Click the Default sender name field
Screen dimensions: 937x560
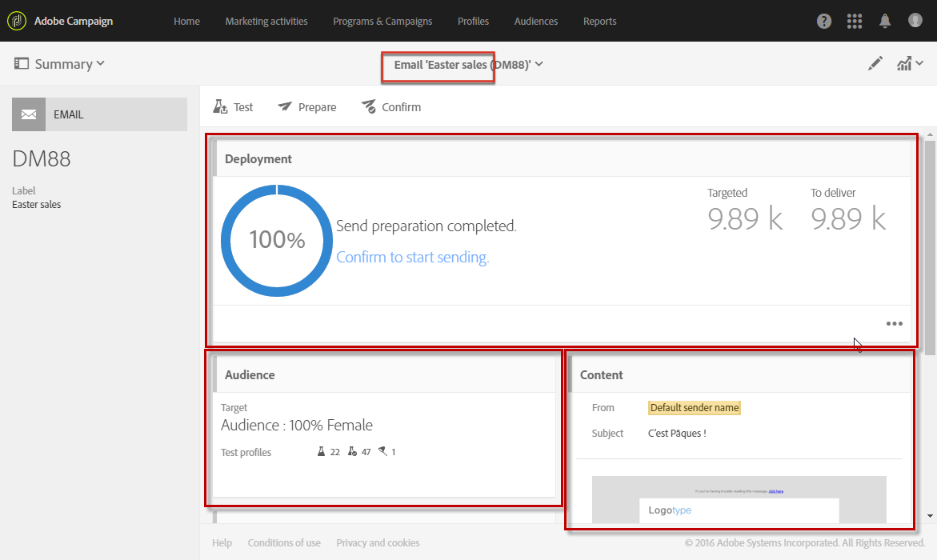coord(695,407)
